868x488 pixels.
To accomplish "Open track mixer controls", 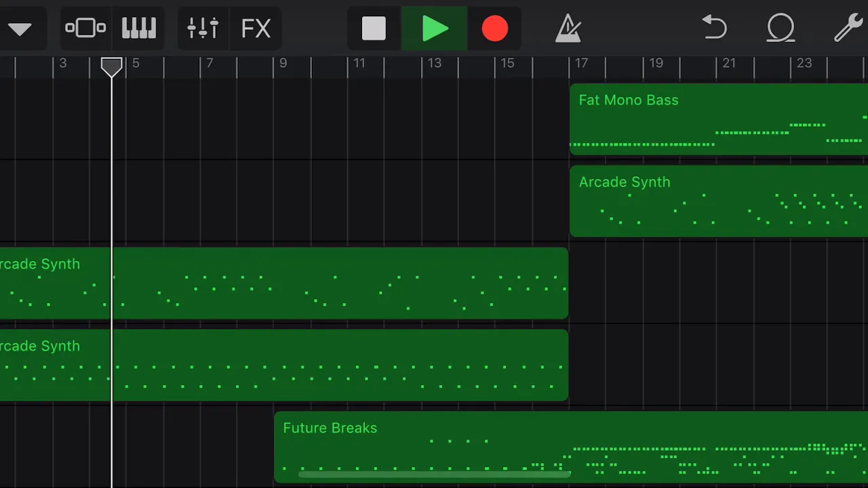I will [203, 28].
